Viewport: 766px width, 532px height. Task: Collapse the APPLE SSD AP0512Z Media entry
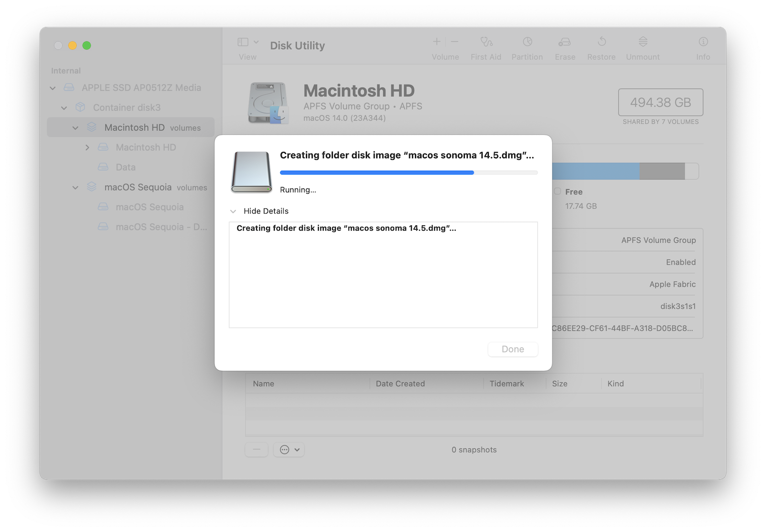pos(53,88)
